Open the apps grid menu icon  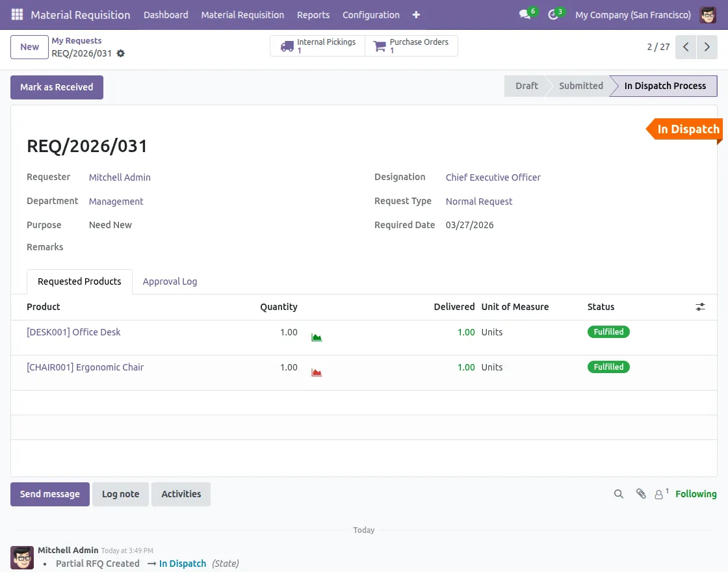17,14
